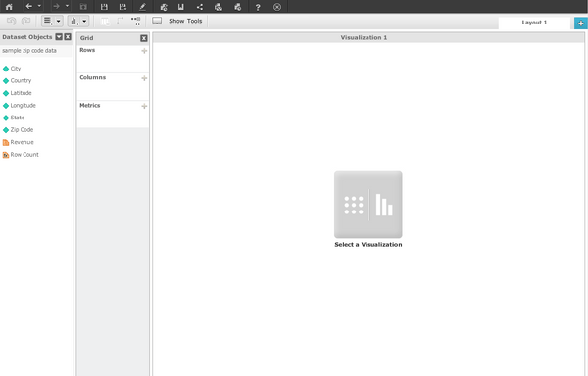Select the State attribute
This screenshot has width=588, height=376.
tap(14, 117)
